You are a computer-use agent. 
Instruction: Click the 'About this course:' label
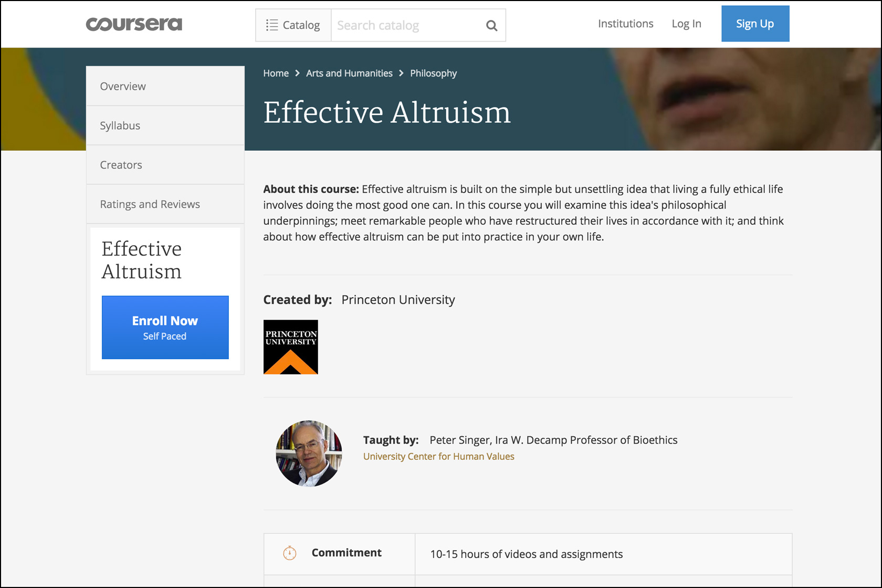[x=311, y=189]
